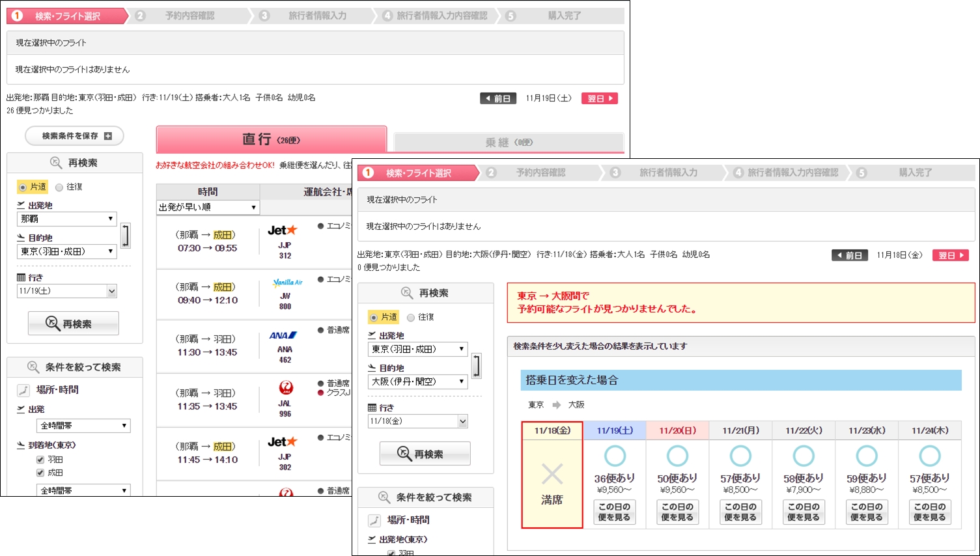Click 翌日 button in back window
Viewport: 980px width, 556px height.
pos(600,98)
